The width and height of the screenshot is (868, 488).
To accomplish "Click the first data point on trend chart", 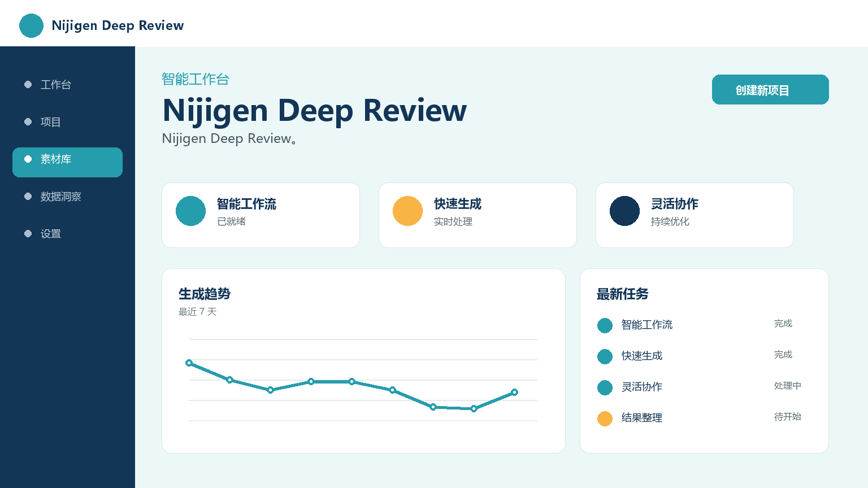I will point(189,363).
